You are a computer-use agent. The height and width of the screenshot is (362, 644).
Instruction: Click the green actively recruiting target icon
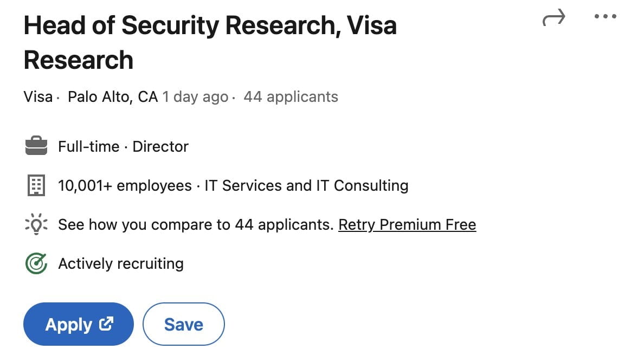[36, 264]
